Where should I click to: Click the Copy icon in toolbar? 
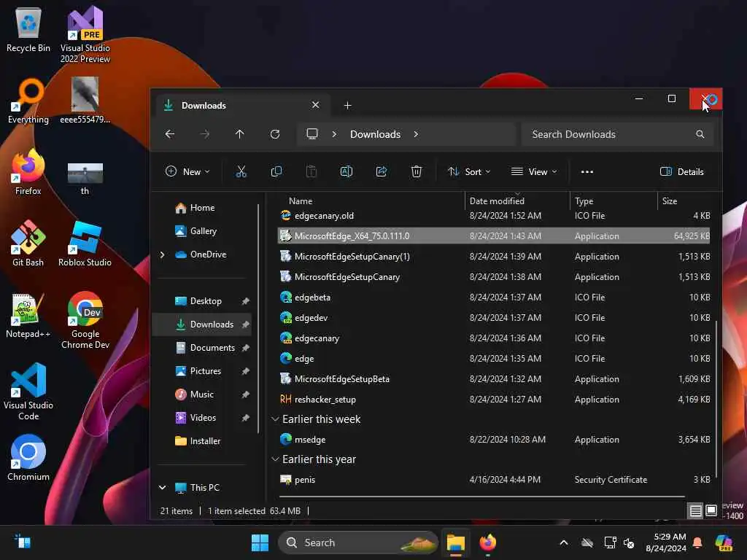276,171
